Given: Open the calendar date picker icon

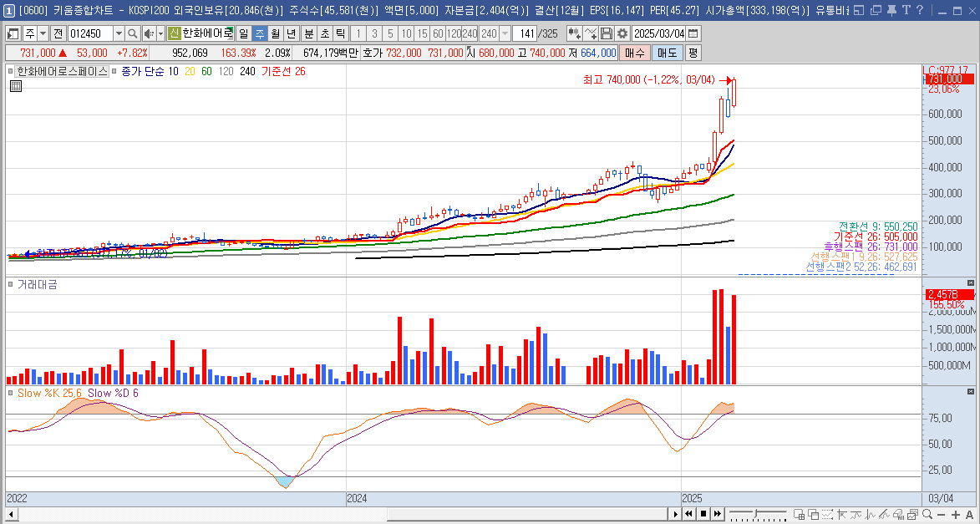Looking at the screenshot, I should tap(693, 33).
